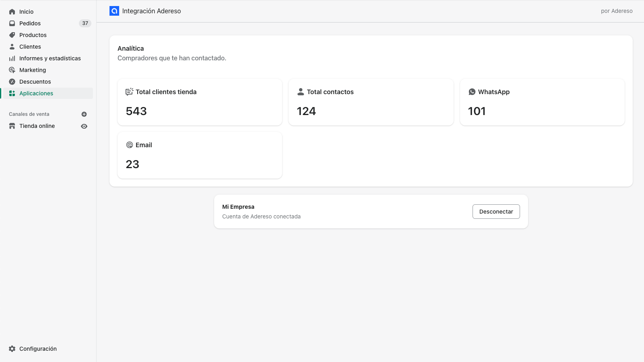This screenshot has width=644, height=362.
Task: Click the Configuración gear icon
Action: point(12,349)
